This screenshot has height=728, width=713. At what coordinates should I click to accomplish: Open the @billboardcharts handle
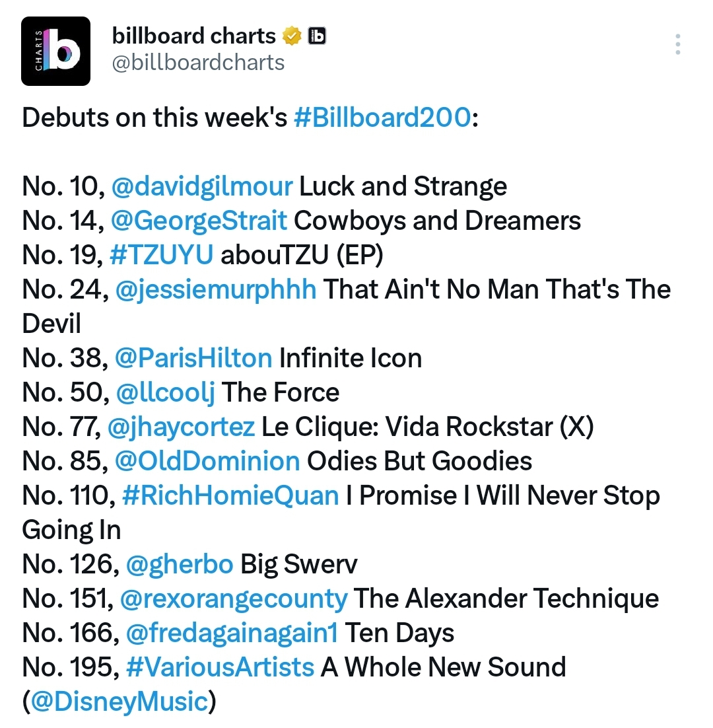coord(198,63)
